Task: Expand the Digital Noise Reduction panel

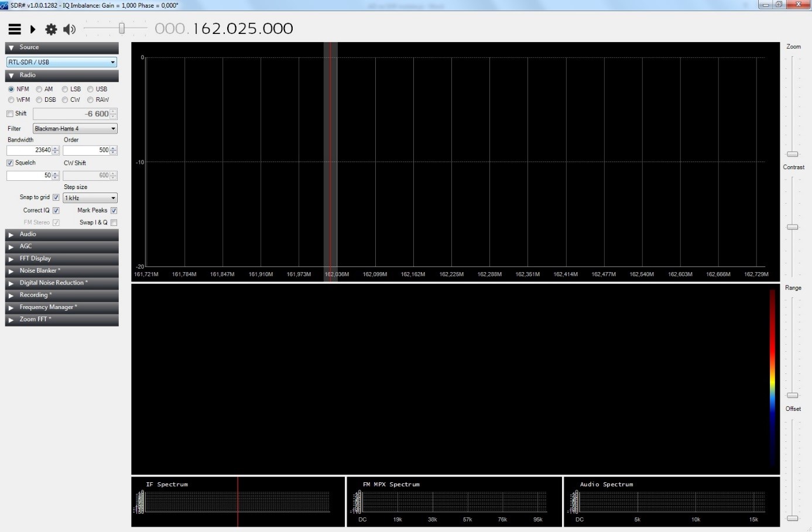Action: 11,283
